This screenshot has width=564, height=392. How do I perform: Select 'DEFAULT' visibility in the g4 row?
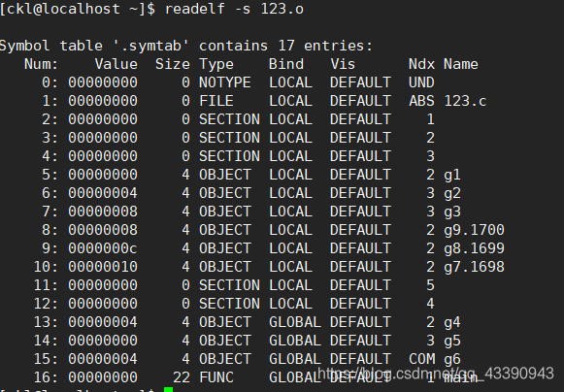coord(360,322)
